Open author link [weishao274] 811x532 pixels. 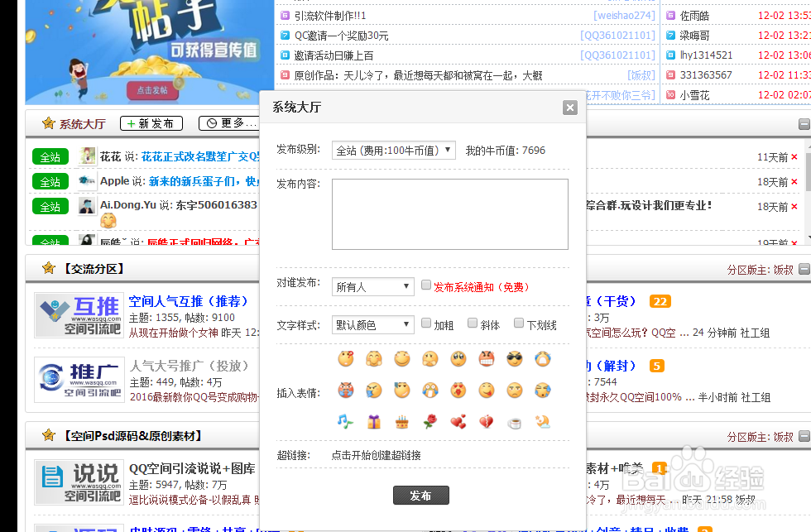pyautogui.click(x=624, y=16)
